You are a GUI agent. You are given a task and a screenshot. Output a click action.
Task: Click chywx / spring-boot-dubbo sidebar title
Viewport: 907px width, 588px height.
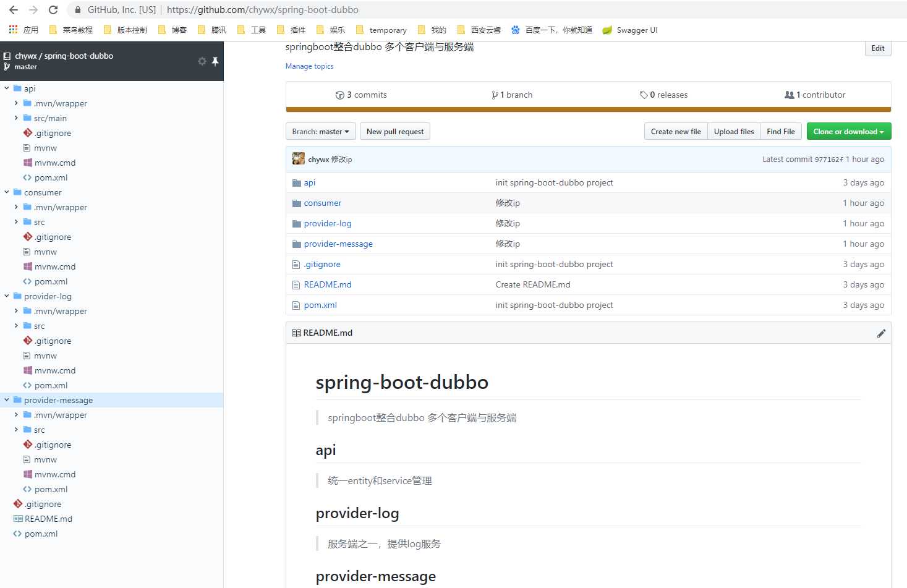[64, 56]
